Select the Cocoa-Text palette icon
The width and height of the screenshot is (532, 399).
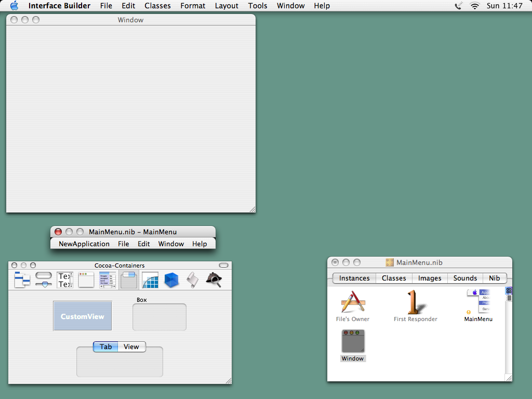[65, 280]
